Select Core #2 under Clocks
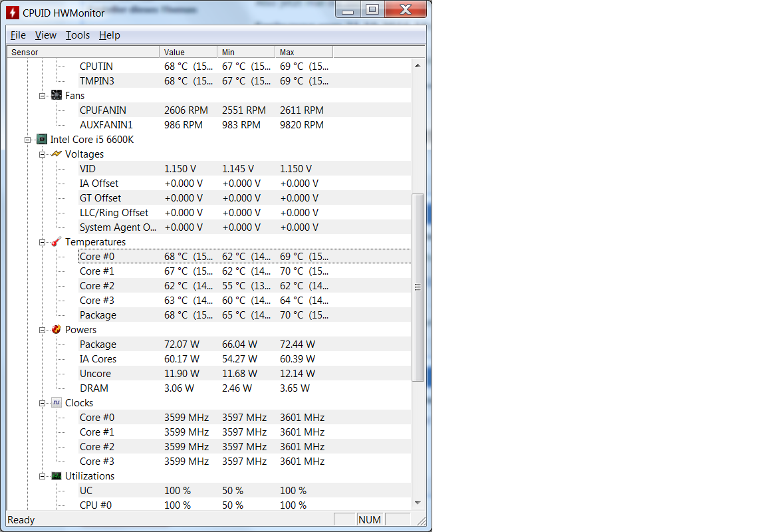766x532 pixels. tap(244, 447)
